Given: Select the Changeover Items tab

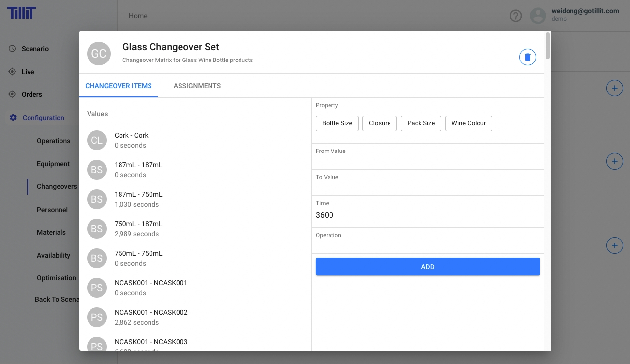Looking at the screenshot, I should click(x=119, y=86).
